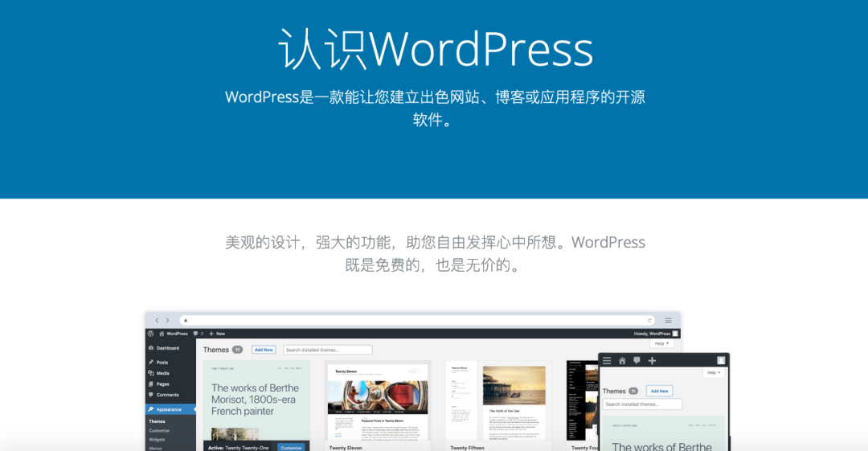Screen dimensions: 868x451
Task: Click the mobile Search installed themes field
Action: point(642,404)
